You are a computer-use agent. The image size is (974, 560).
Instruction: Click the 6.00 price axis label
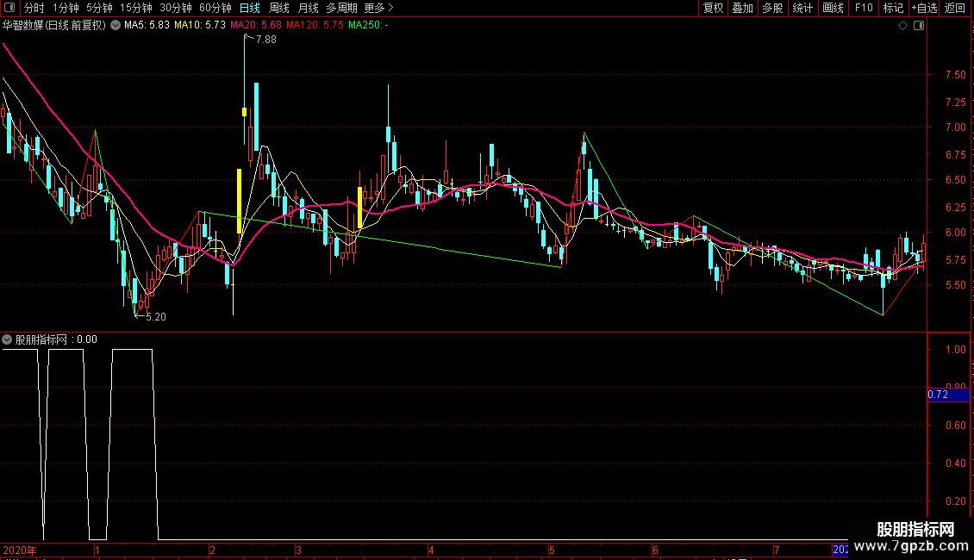click(x=955, y=233)
